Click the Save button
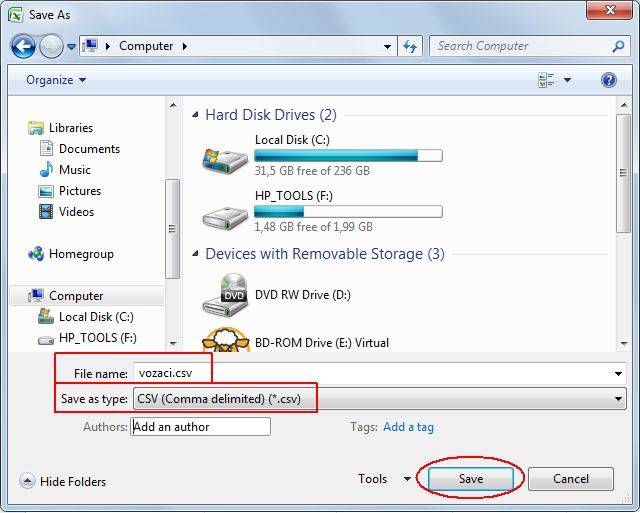The width and height of the screenshot is (640, 513). pyautogui.click(x=471, y=479)
